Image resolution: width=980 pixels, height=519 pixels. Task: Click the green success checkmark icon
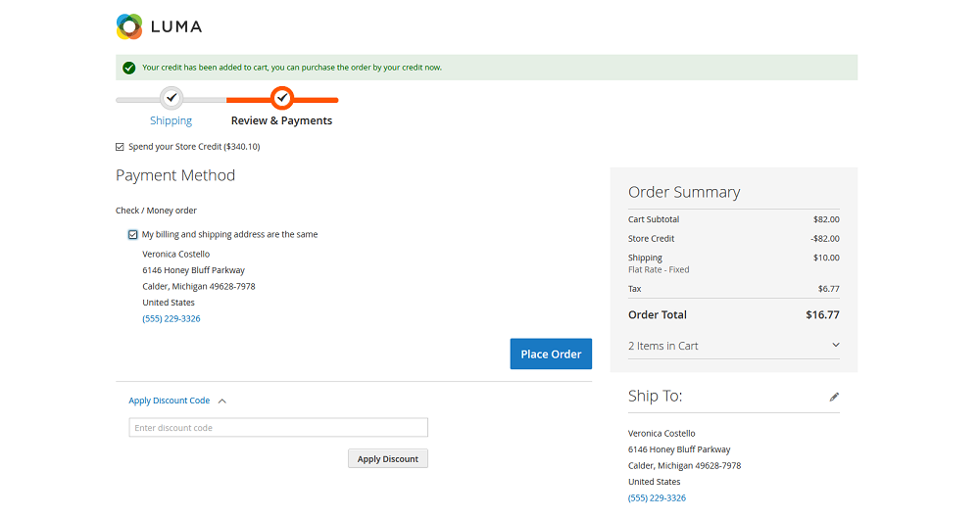click(129, 68)
